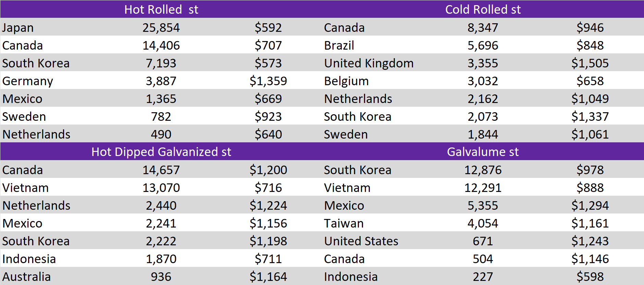
Task: Click Germany's $1,359 price cell
Action: pos(268,81)
